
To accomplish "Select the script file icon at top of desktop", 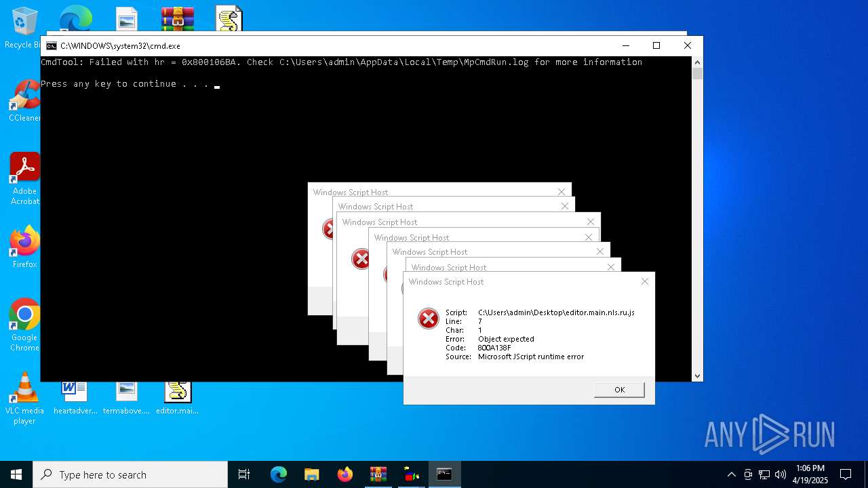I will click(229, 18).
